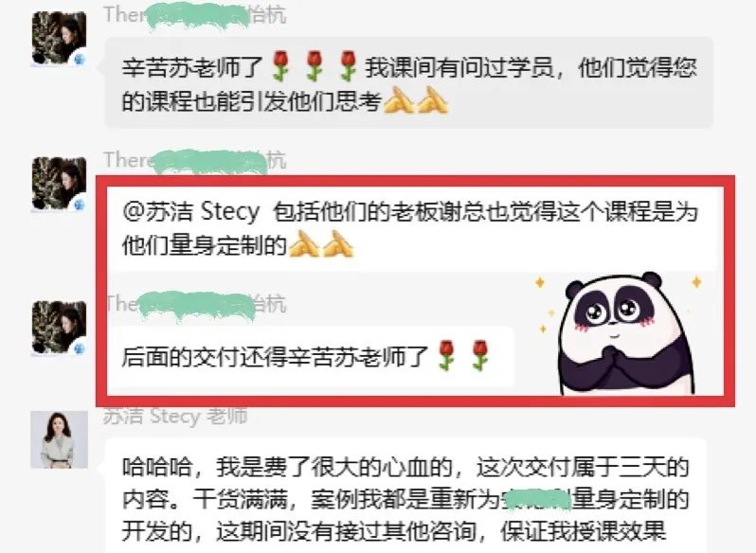Click the first message's sender name label
The width and height of the screenshot is (756, 553).
click(195, 15)
